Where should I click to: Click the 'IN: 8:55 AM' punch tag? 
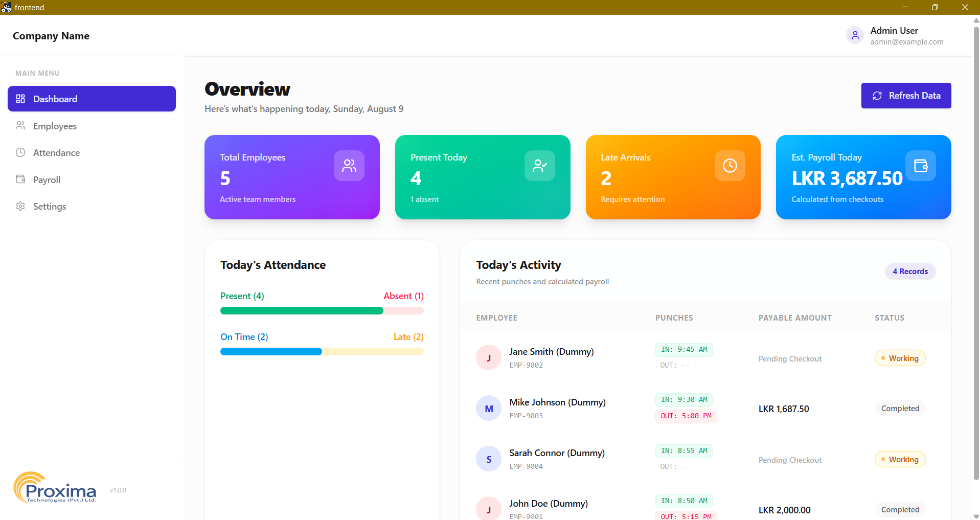[684, 450]
